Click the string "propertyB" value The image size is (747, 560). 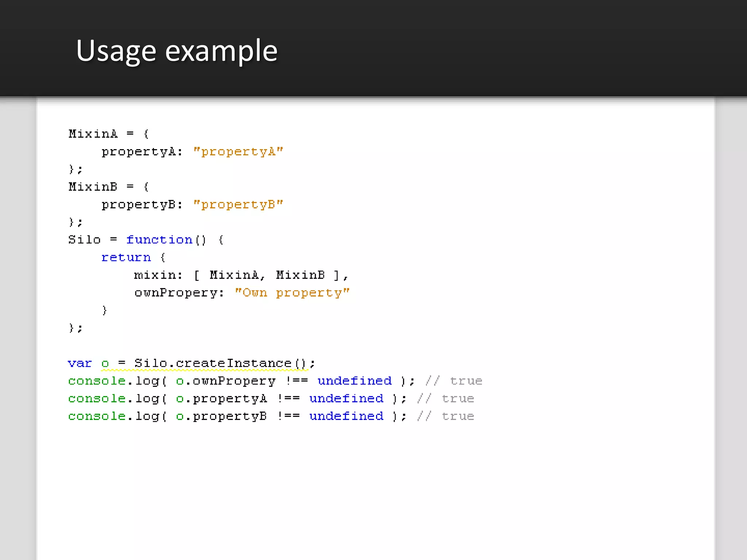pyautogui.click(x=238, y=205)
